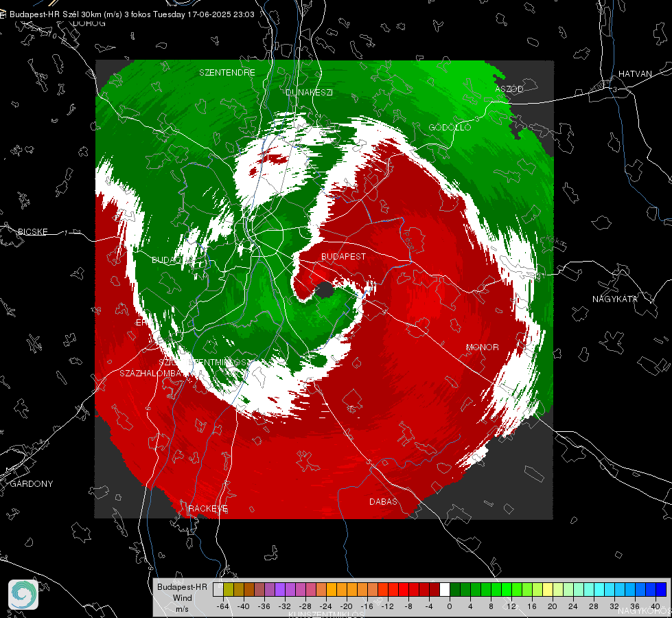Click the ASZÓD label
The width and height of the screenshot is (672, 618).
coord(509,89)
